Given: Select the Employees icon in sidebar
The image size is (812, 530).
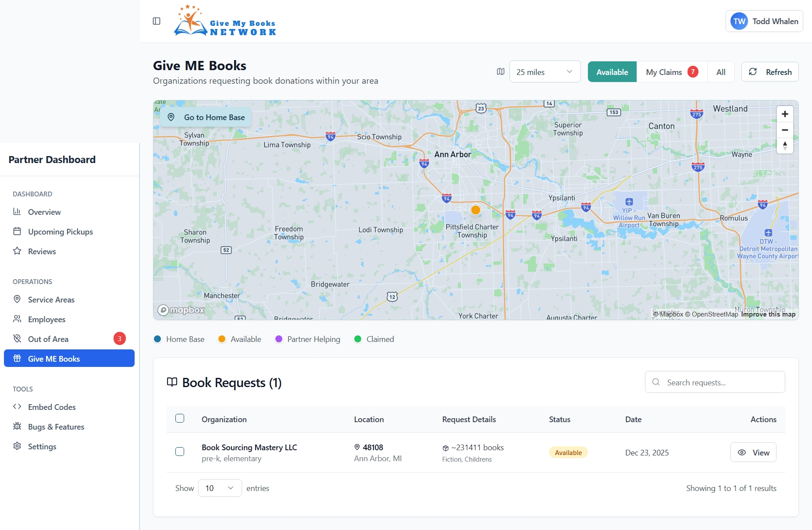Looking at the screenshot, I should click(x=17, y=319).
